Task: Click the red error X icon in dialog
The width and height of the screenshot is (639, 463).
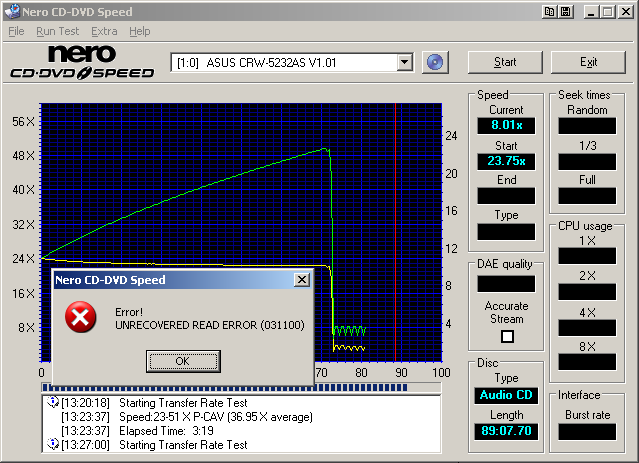Action: 80,317
